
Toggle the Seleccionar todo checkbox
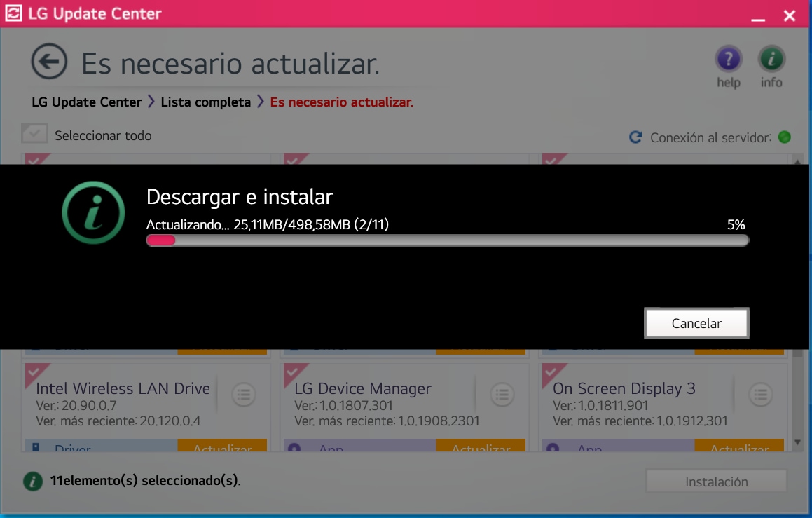pyautogui.click(x=34, y=134)
